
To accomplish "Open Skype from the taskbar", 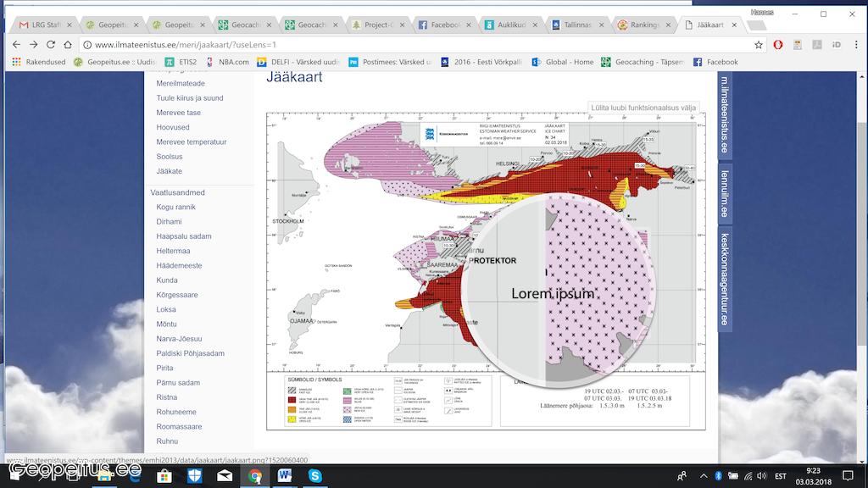I will pyautogui.click(x=315, y=476).
